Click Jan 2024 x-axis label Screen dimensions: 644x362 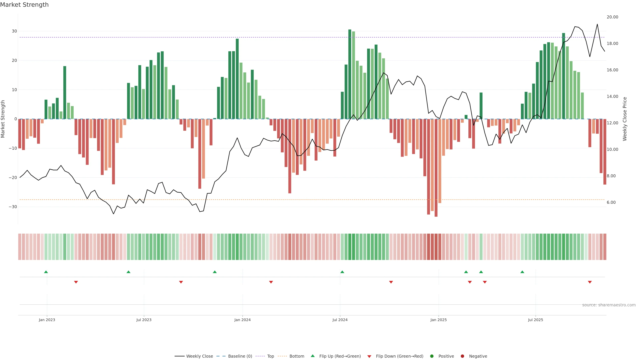242,320
